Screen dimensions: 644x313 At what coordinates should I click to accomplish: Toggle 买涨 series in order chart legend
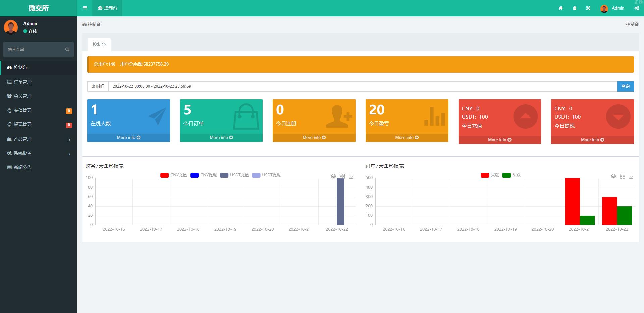(x=490, y=175)
